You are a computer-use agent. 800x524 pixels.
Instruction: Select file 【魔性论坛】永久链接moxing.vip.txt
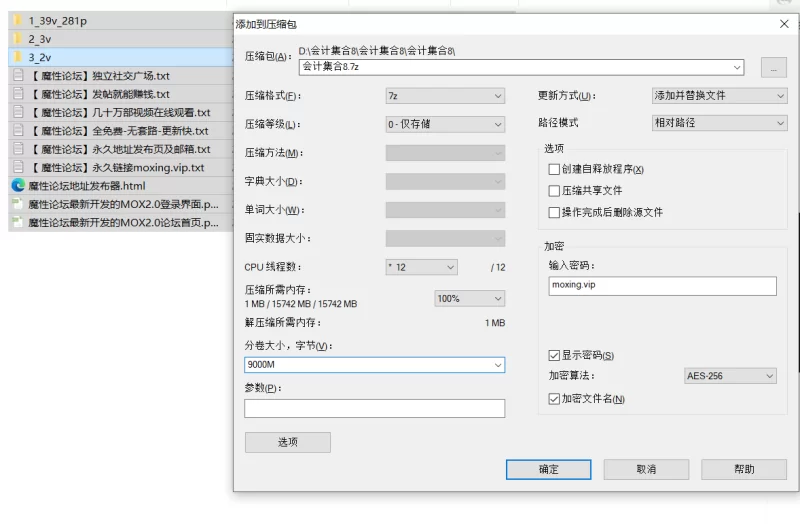point(117,167)
